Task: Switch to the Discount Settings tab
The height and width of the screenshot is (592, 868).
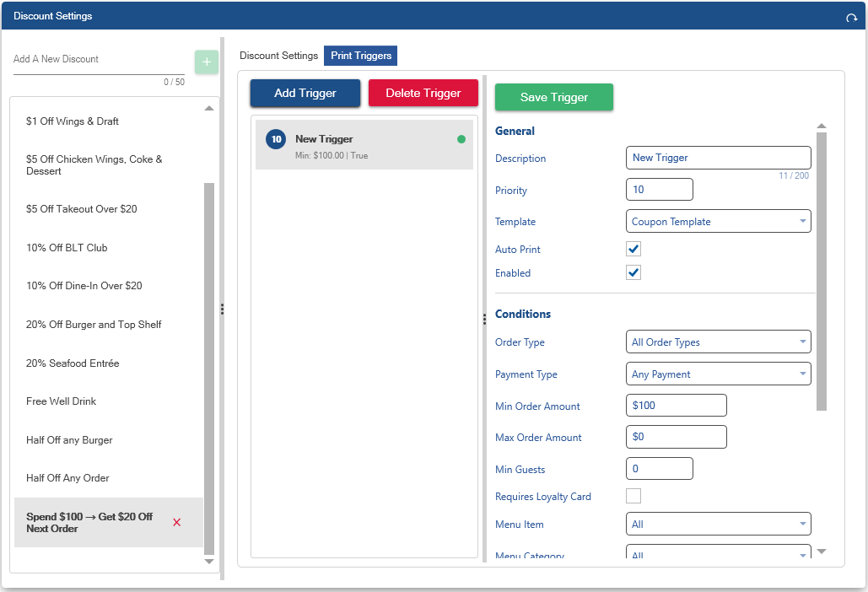Action: click(278, 56)
